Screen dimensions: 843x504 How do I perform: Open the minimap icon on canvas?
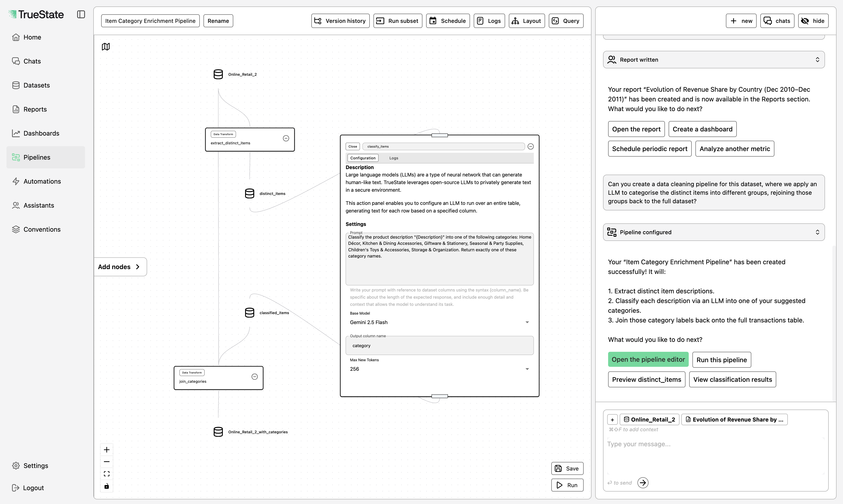tap(106, 46)
